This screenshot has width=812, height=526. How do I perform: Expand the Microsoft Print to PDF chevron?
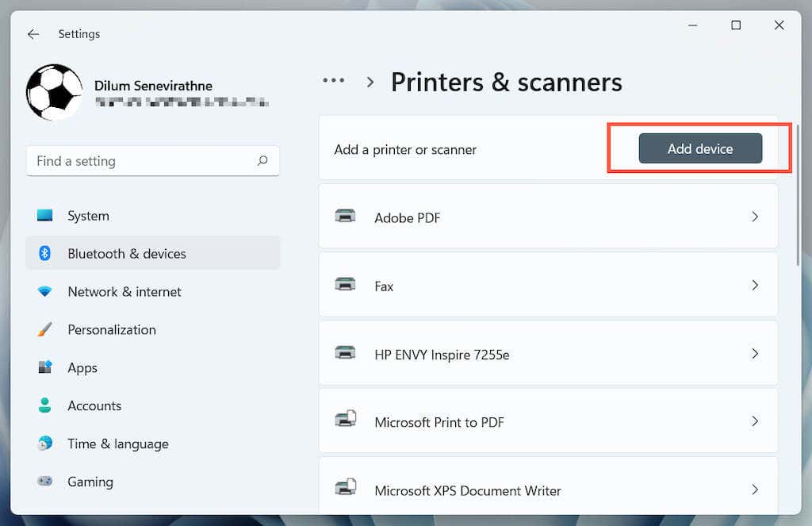[x=755, y=421]
